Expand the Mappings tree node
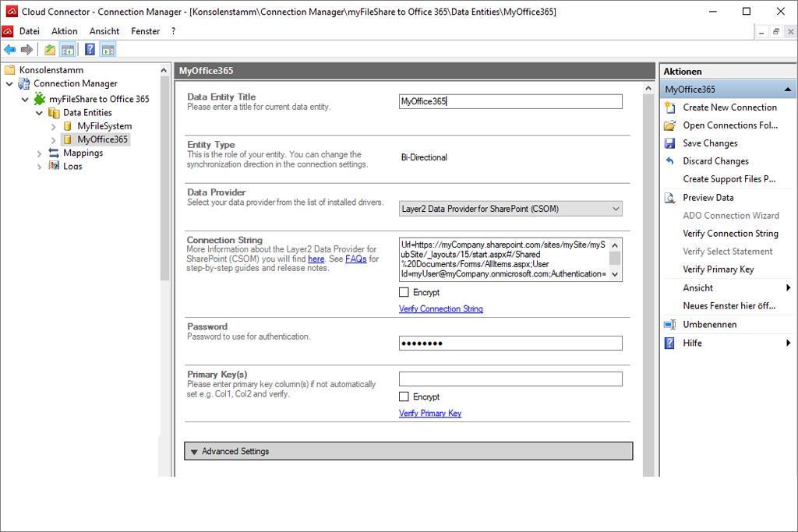This screenshot has height=532, width=798. coord(40,153)
